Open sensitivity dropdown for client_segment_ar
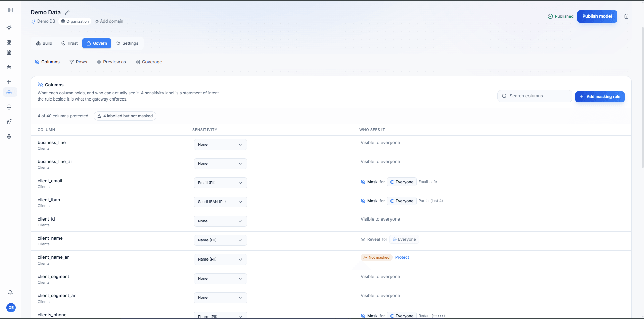The image size is (644, 319). click(x=221, y=298)
